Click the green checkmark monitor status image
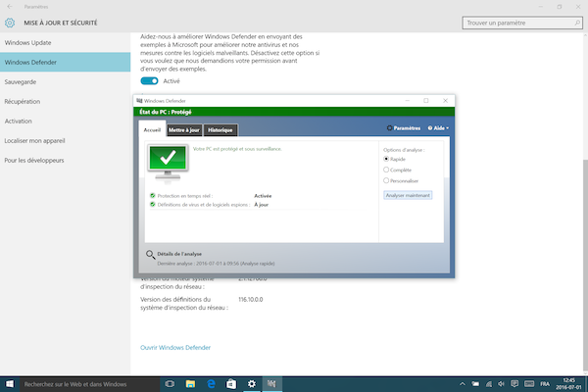588x392 pixels. pos(168,163)
